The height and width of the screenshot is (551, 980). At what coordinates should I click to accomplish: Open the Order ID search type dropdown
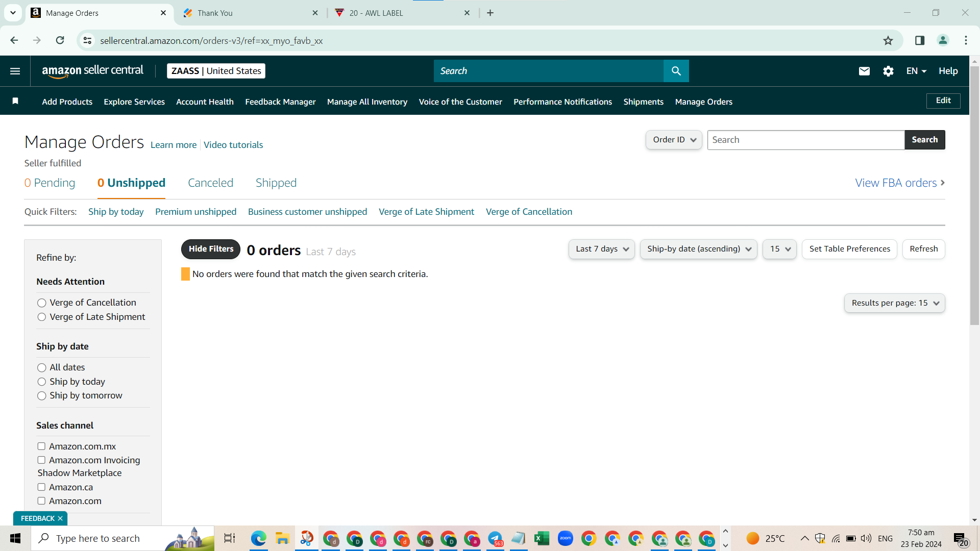(x=674, y=140)
